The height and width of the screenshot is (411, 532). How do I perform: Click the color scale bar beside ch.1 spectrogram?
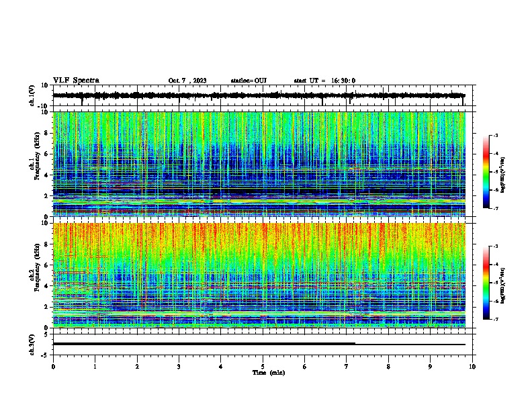tap(486, 172)
